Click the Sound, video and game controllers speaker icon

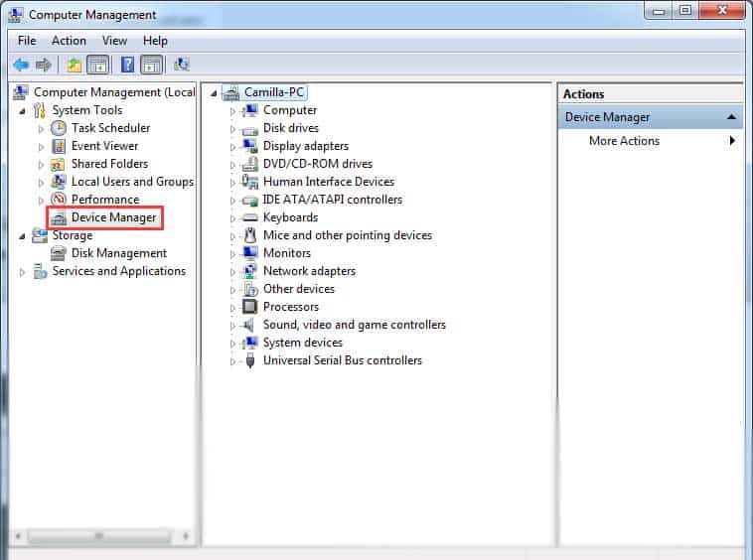248,325
